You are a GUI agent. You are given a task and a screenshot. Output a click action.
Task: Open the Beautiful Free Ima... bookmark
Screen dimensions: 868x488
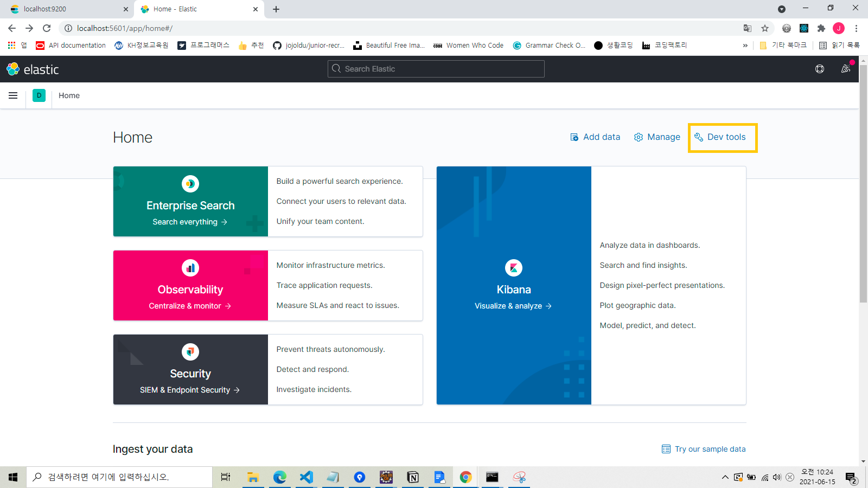pos(389,46)
